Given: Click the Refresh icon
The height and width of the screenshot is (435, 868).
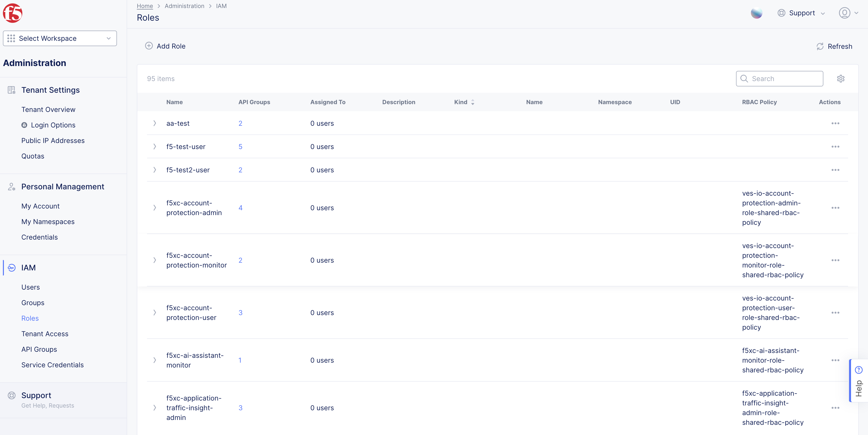Looking at the screenshot, I should [820, 46].
